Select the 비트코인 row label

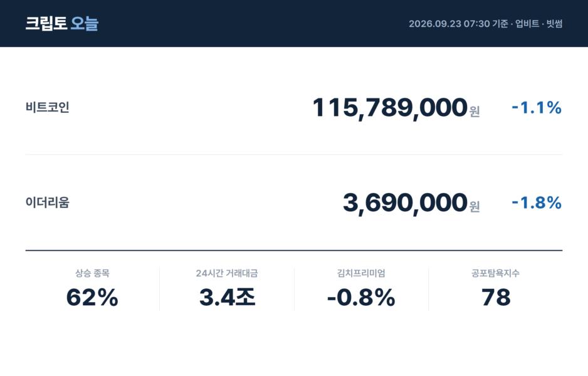point(47,107)
